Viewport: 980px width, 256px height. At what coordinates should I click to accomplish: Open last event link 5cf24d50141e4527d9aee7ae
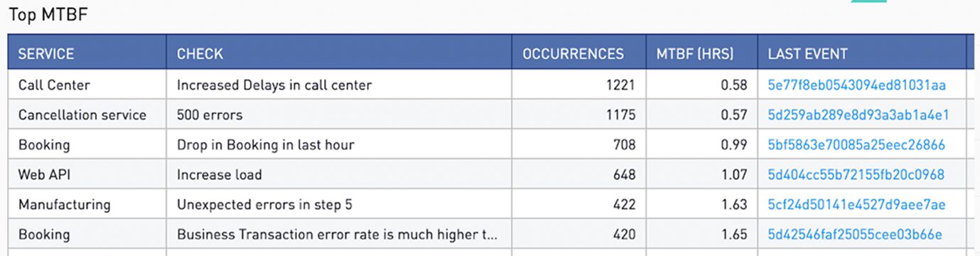coord(856,205)
